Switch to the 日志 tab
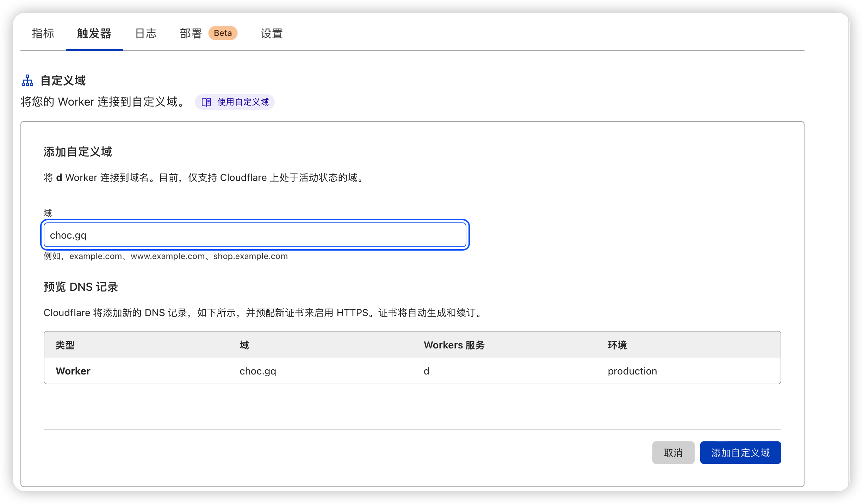 coord(145,34)
